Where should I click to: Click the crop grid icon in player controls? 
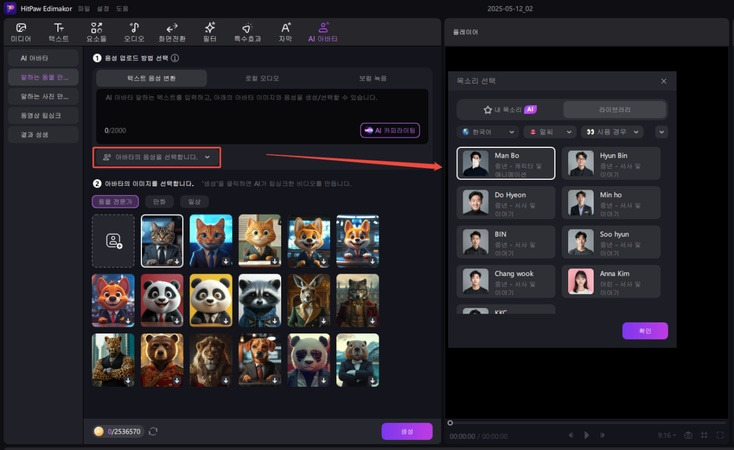(704, 435)
